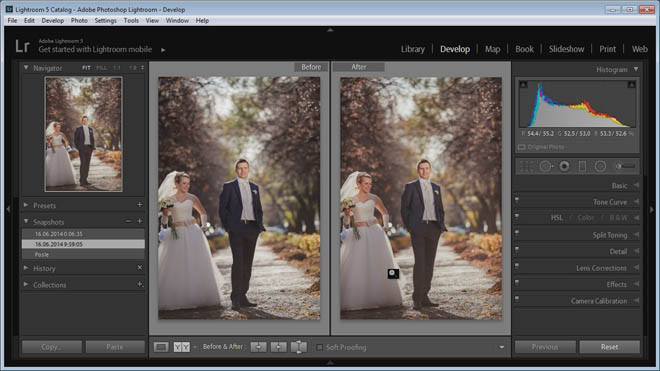
Task: Select the Crop Overlay tool
Action: (x=526, y=166)
